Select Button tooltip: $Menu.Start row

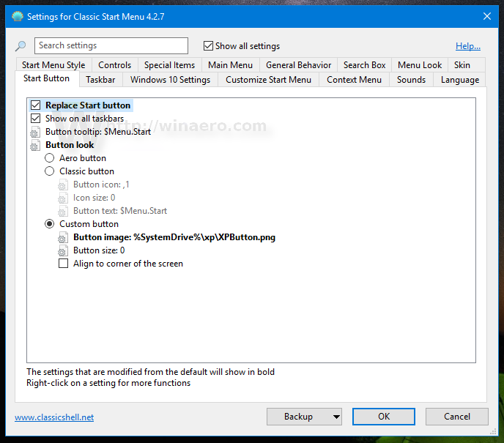point(98,132)
